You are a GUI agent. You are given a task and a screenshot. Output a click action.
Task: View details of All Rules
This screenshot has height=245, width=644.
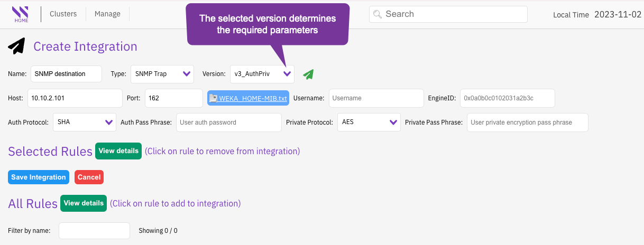[x=84, y=203]
